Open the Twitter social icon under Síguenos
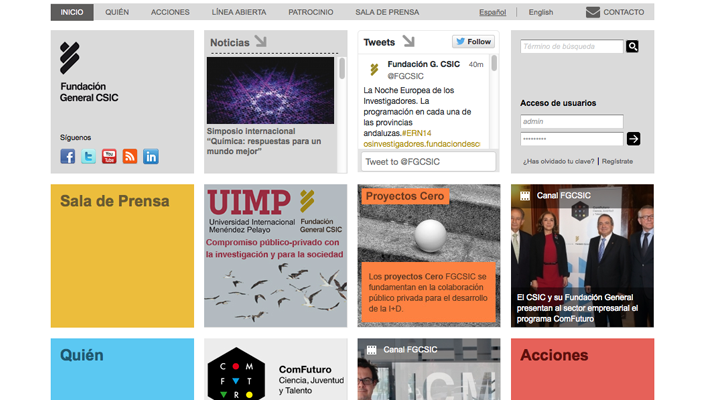Viewport: 701px width, 400px height. click(x=89, y=156)
